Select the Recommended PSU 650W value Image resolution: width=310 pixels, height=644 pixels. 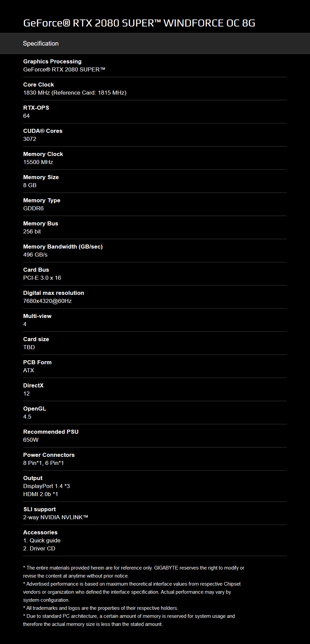[31, 440]
